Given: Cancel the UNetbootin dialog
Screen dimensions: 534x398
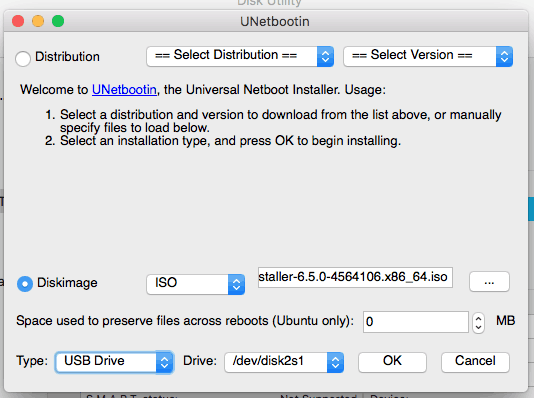Looking at the screenshot, I should (x=475, y=362).
